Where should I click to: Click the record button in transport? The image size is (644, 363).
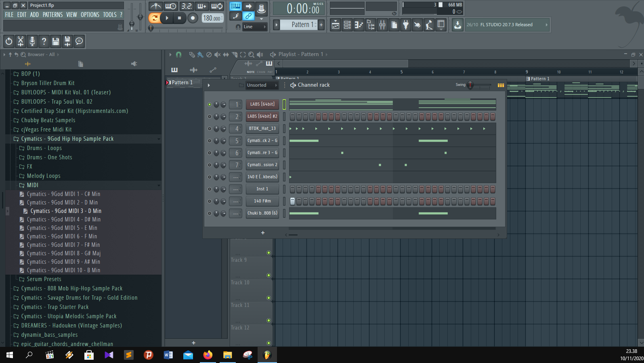[x=193, y=18]
